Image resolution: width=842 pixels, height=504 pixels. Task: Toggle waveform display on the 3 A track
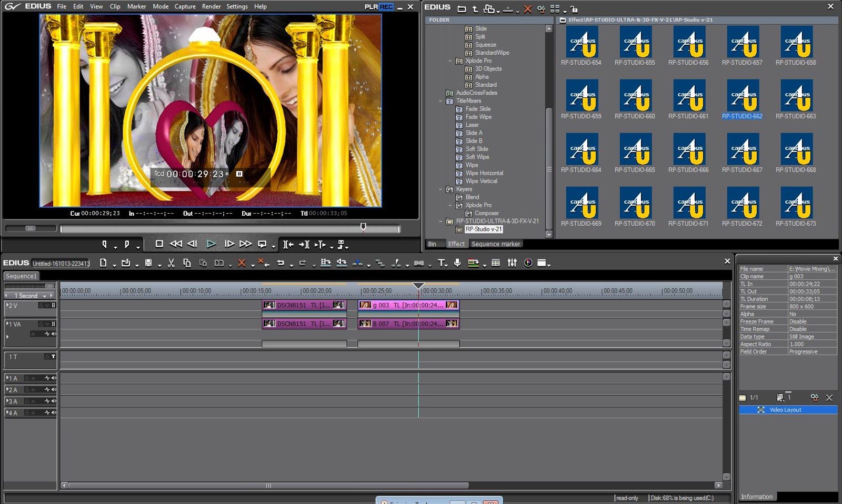[47, 401]
